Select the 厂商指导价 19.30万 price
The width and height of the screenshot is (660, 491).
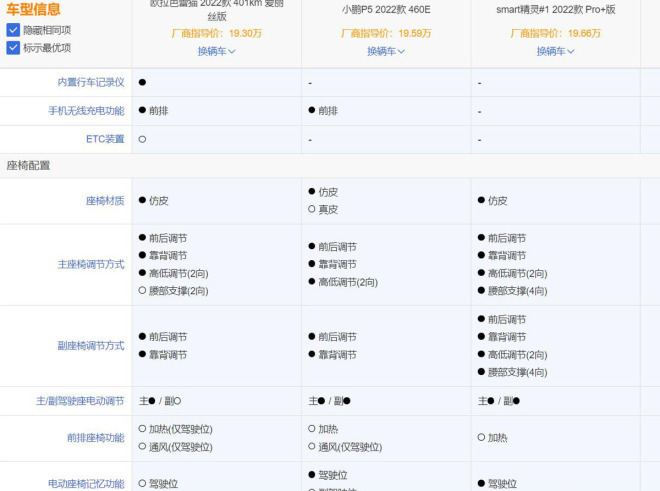click(217, 33)
